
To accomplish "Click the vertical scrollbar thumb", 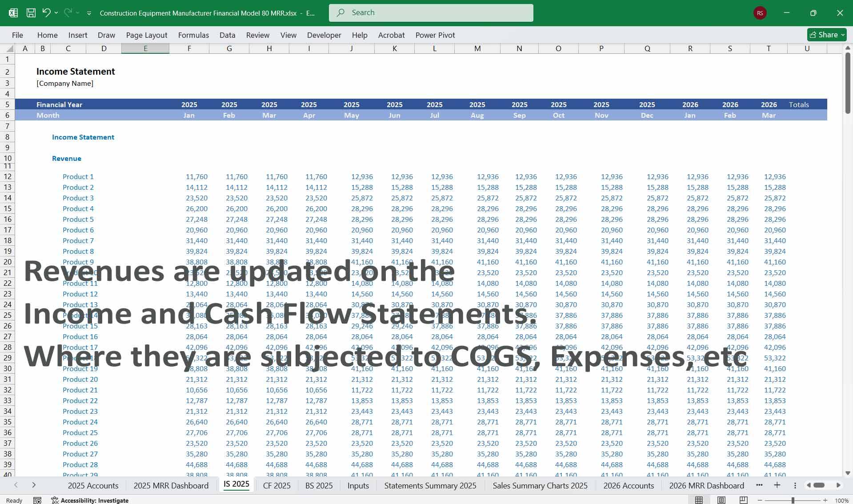I will [847, 82].
